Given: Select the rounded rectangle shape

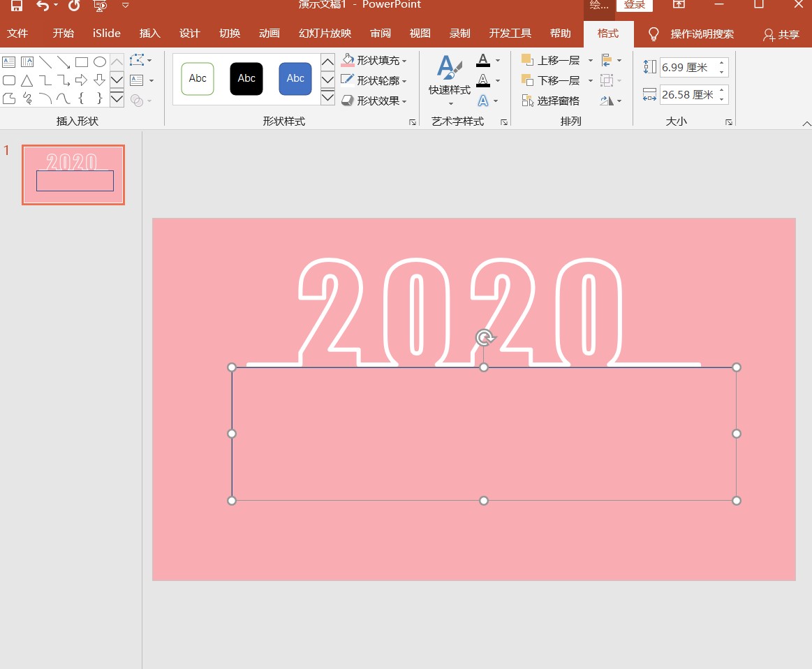Looking at the screenshot, I should point(9,80).
